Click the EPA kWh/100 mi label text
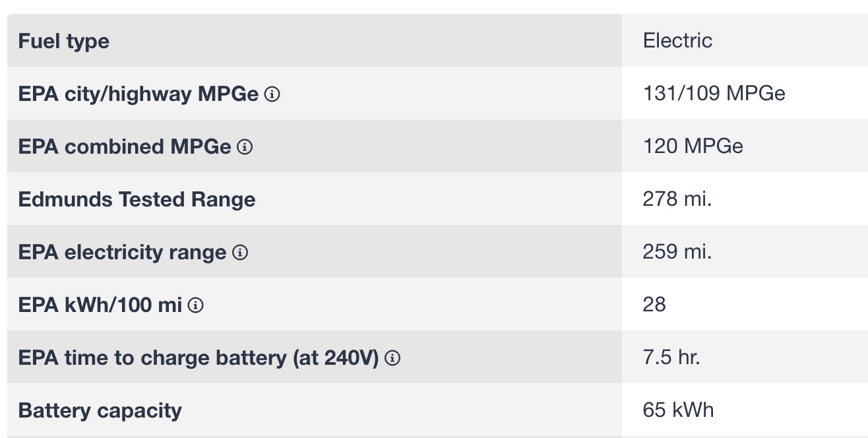The image size is (868, 438). tap(100, 305)
